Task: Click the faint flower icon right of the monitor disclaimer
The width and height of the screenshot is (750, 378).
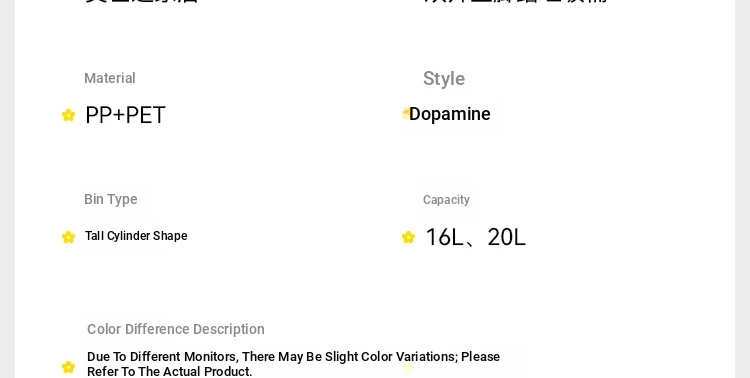Action: point(408,367)
